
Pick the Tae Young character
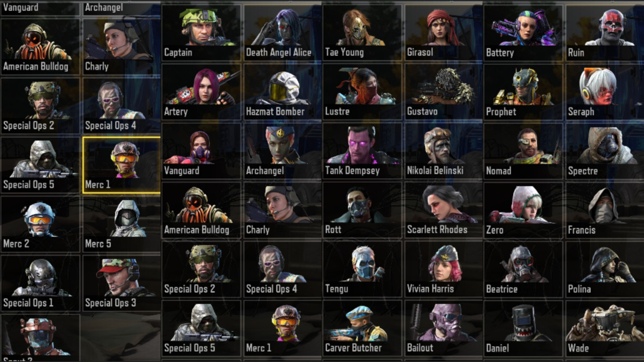[x=362, y=32]
